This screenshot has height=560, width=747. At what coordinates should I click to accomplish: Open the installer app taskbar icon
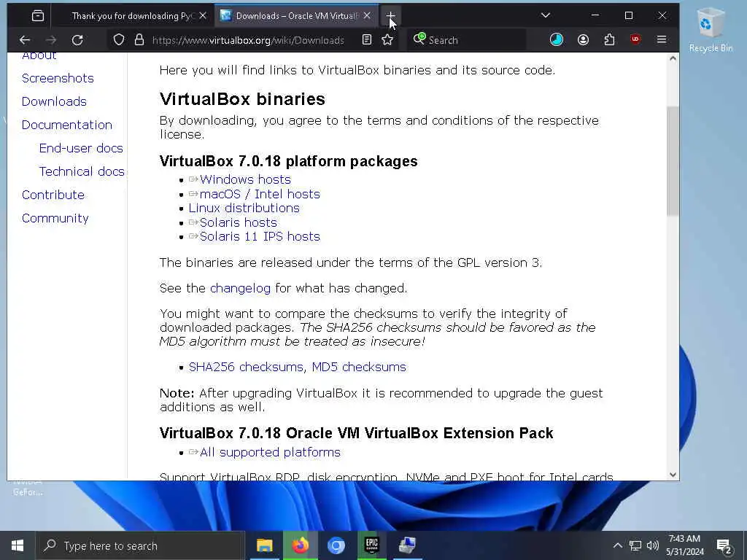click(407, 545)
